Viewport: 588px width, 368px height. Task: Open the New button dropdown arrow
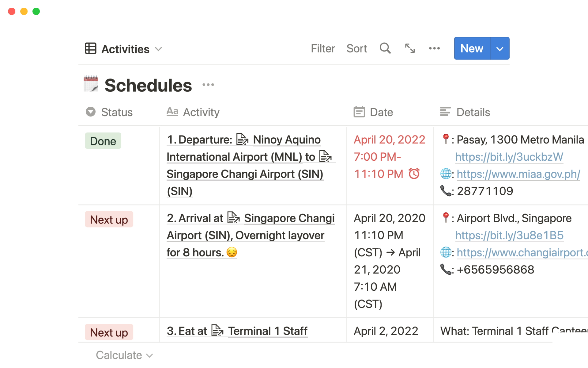point(499,48)
